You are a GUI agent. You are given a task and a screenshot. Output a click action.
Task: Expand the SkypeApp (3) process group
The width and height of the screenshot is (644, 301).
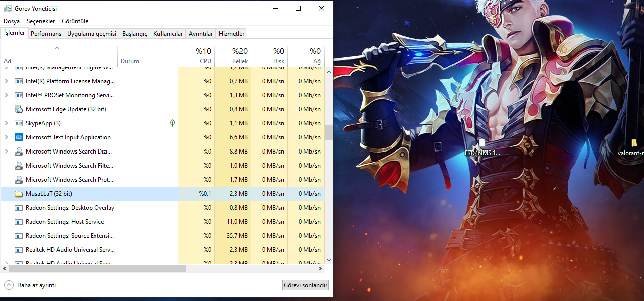click(x=6, y=123)
